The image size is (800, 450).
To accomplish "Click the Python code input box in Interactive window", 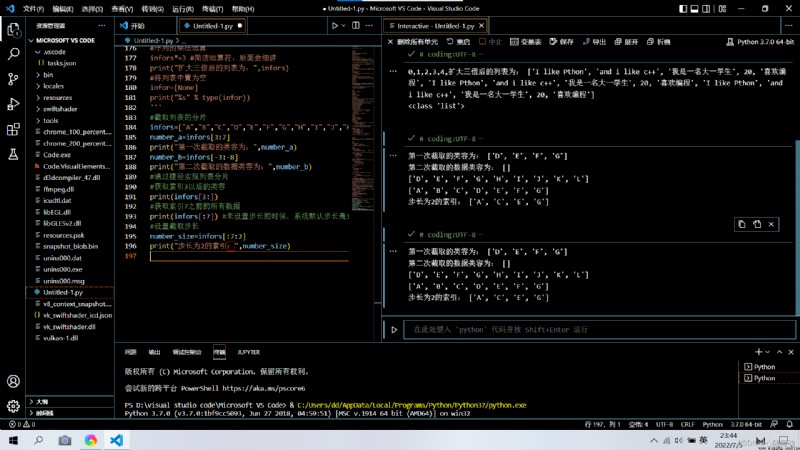I will [x=599, y=330].
